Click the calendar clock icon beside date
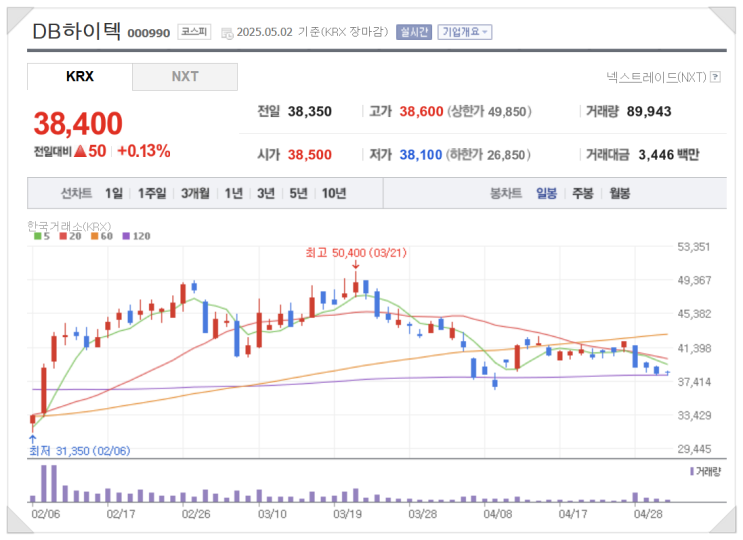743x540 pixels. tap(227, 33)
